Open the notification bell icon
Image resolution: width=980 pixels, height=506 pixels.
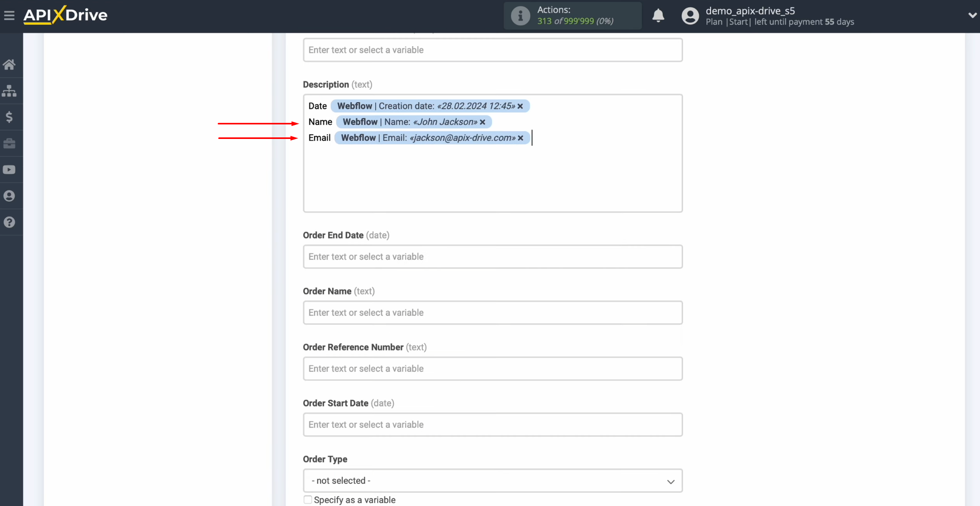pyautogui.click(x=658, y=16)
